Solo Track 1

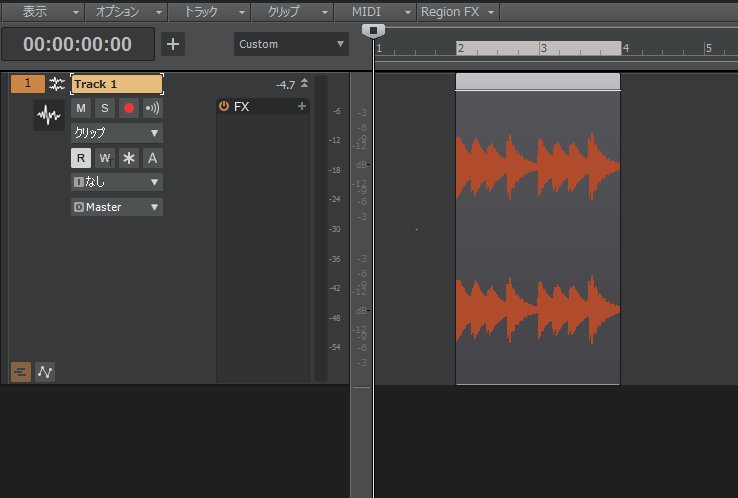104,108
